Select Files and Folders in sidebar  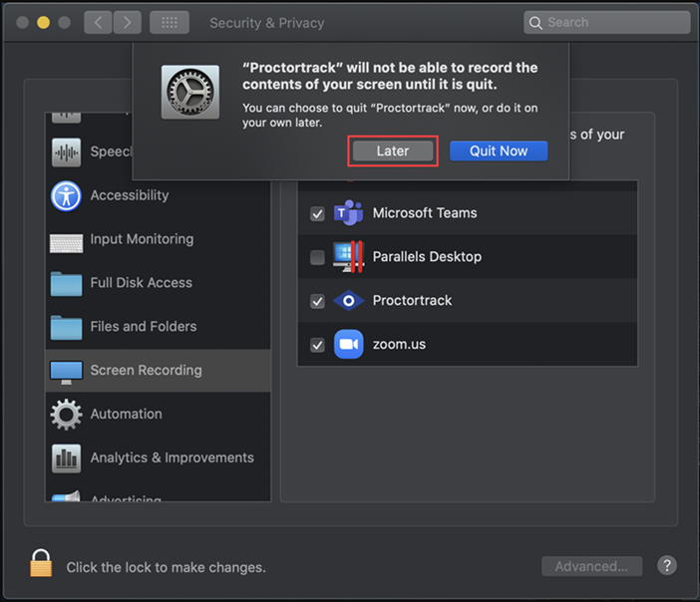coord(158,327)
